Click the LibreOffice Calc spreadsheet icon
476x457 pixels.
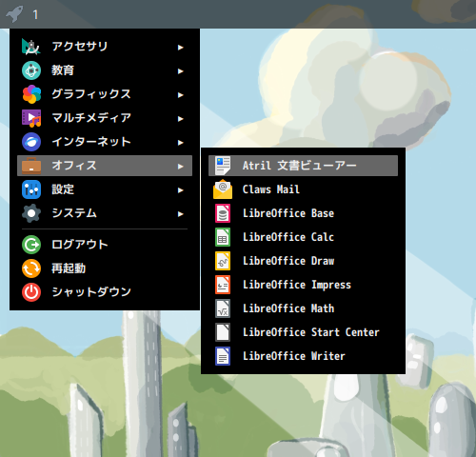223,237
